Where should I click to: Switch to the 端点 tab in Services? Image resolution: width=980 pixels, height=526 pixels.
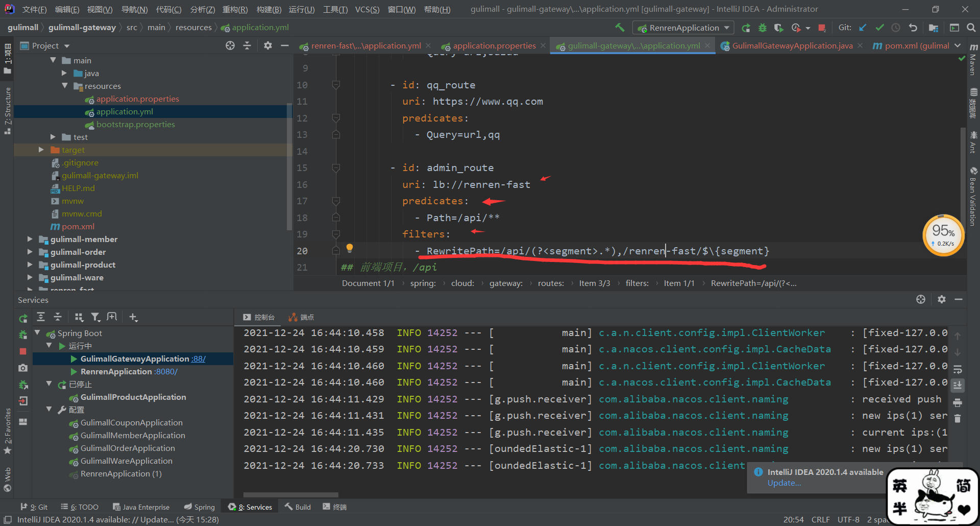coord(301,317)
